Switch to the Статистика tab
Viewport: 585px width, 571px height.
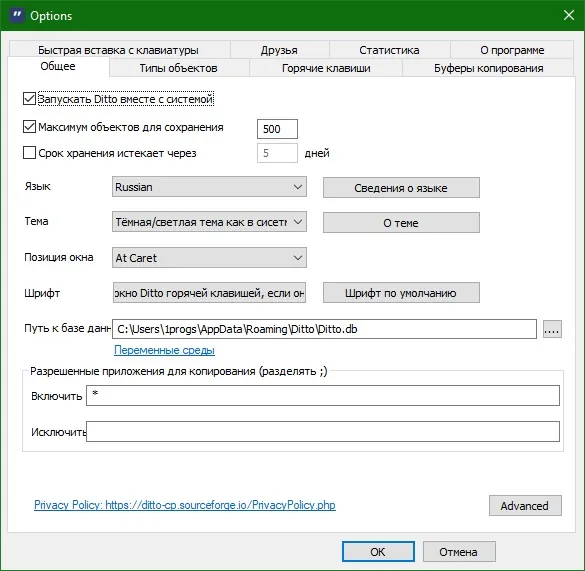(x=389, y=50)
